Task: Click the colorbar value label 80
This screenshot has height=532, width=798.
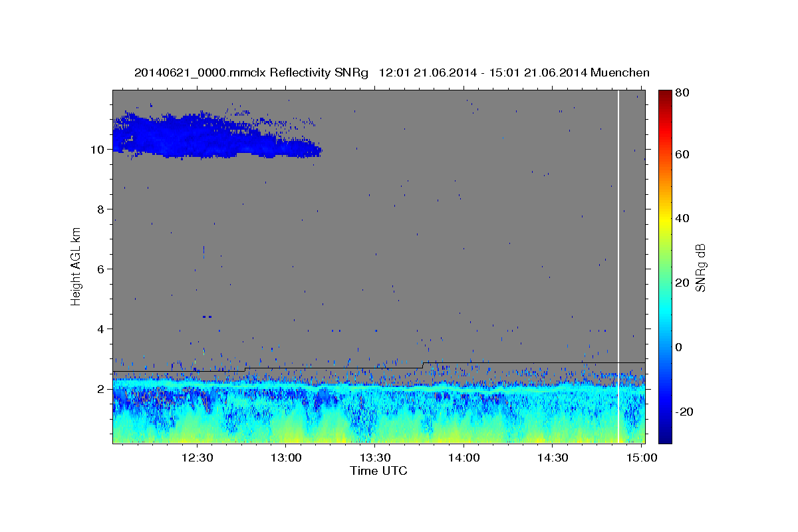Action: 682,93
